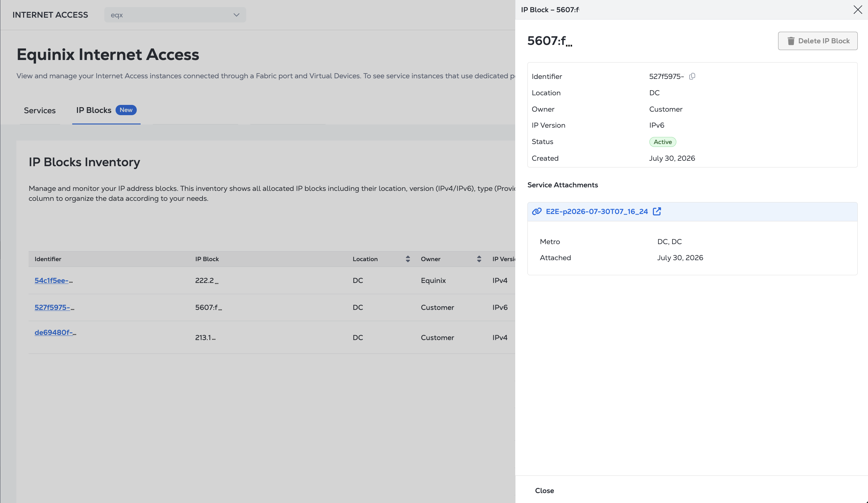
Task: Click the Service Attachments heading
Action: point(562,185)
